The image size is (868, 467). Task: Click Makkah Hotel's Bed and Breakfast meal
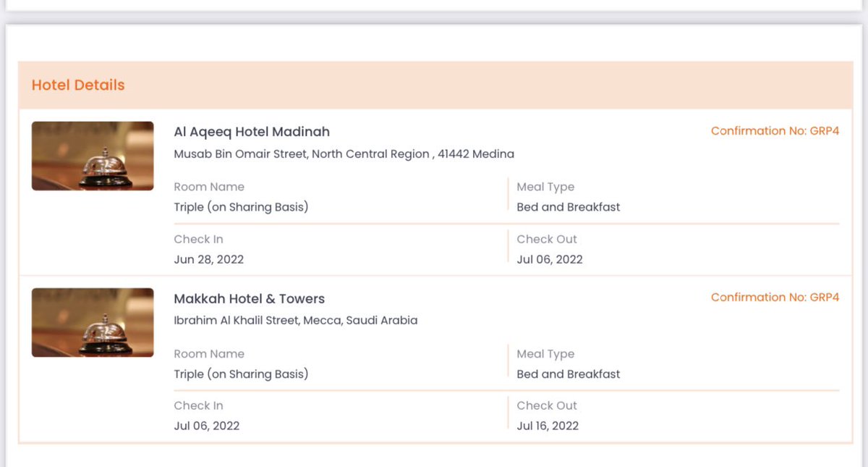click(569, 374)
